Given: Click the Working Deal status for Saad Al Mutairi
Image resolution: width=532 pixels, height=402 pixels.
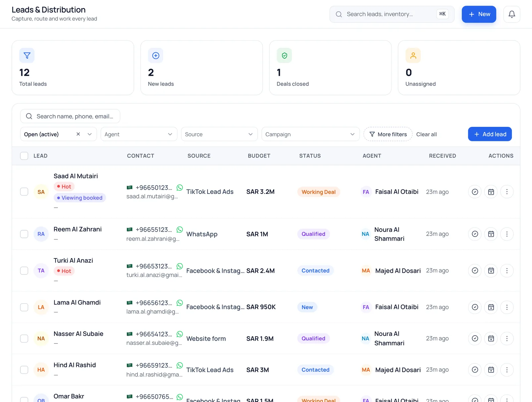Looking at the screenshot, I should coord(319,192).
